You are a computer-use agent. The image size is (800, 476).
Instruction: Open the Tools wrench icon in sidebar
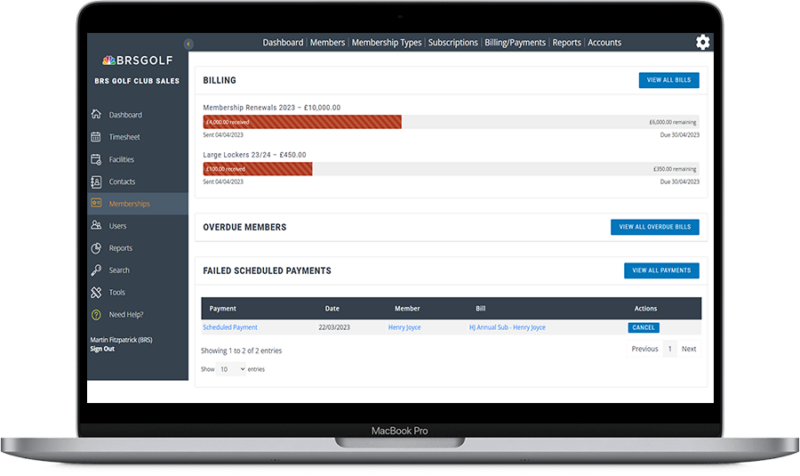point(96,292)
